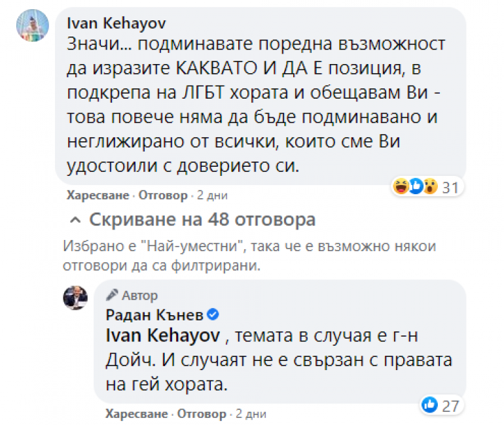
Task: Click the Haha reaction emoji on Ivan's comment
Action: click(401, 188)
